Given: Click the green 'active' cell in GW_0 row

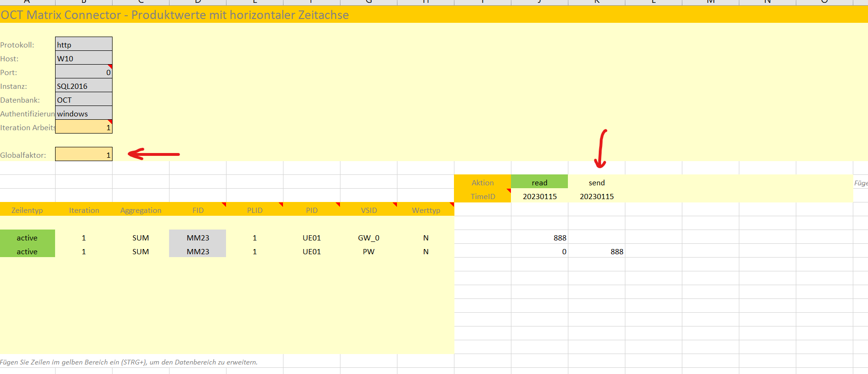Looking at the screenshot, I should 27,238.
